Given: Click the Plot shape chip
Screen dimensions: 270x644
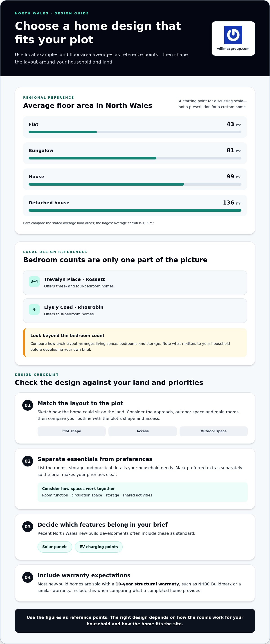Looking at the screenshot, I should 72,431.
